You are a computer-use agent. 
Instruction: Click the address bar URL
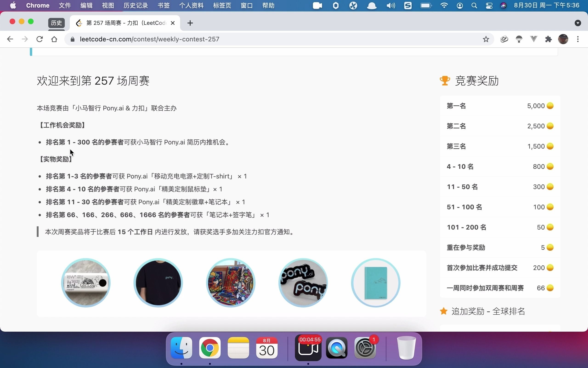(x=150, y=39)
